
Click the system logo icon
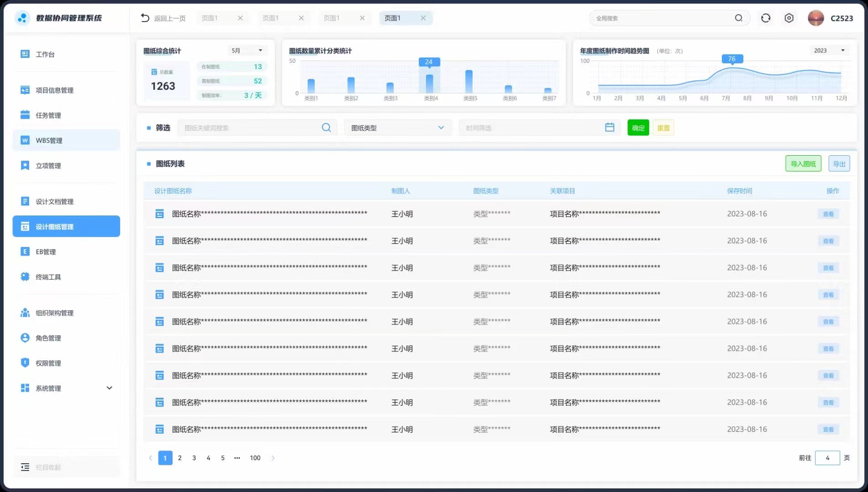[22, 18]
